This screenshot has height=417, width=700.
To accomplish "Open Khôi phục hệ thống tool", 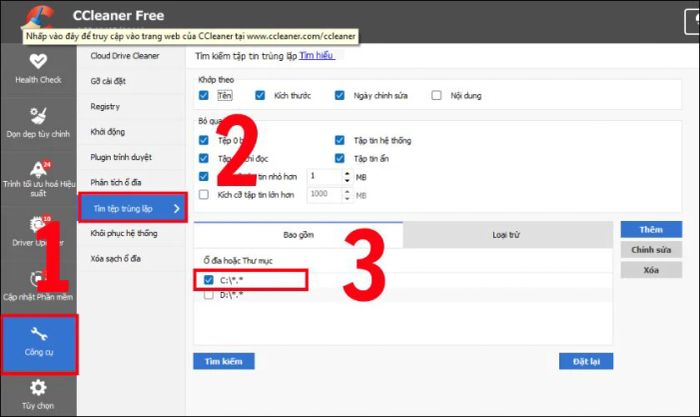I will (x=124, y=233).
